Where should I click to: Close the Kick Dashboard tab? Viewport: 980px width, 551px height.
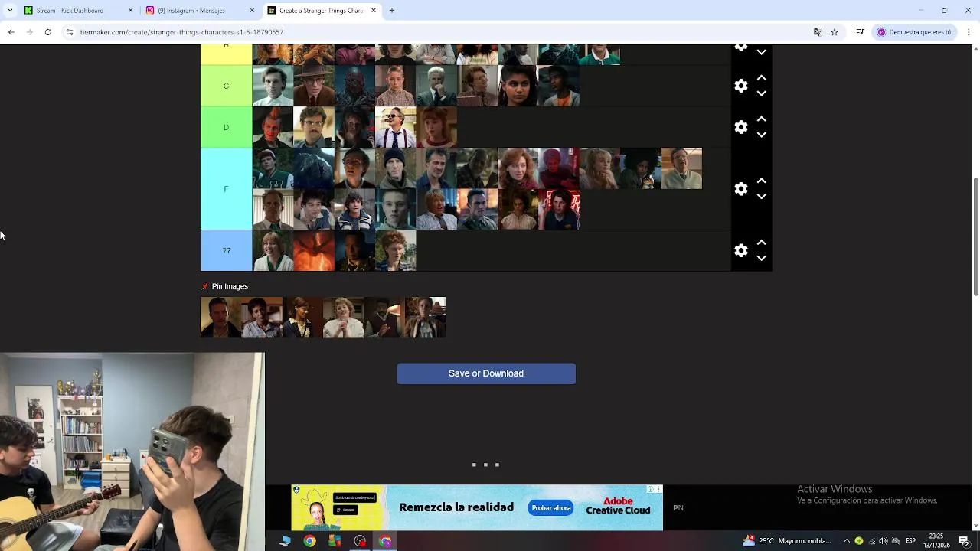(130, 11)
